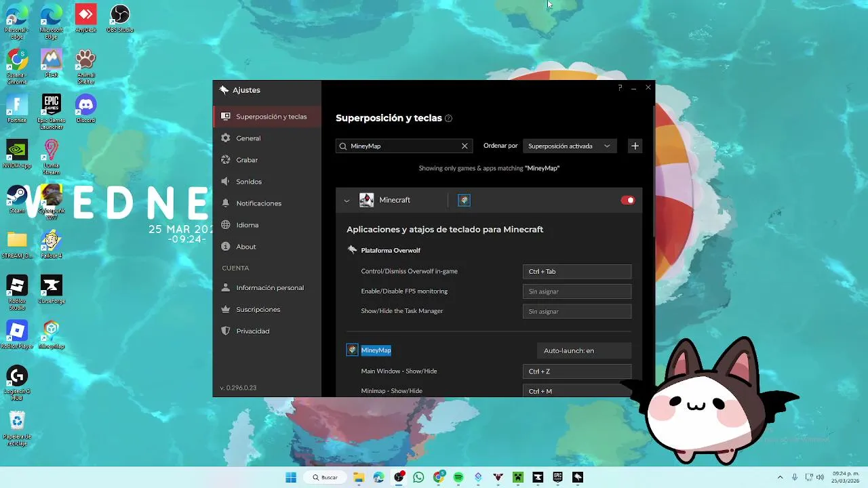Image resolution: width=868 pixels, height=488 pixels.
Task: Open the Personal Edge desktop shortcut
Action: click(x=17, y=22)
